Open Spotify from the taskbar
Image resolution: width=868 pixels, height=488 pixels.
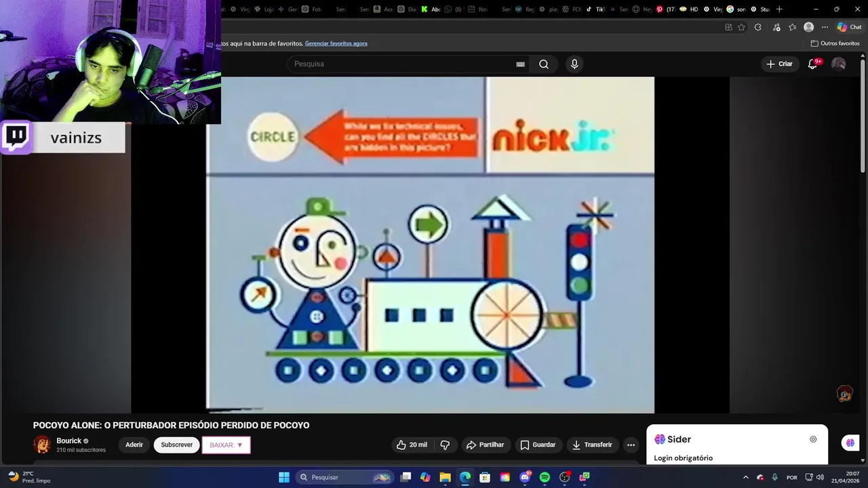tap(545, 477)
